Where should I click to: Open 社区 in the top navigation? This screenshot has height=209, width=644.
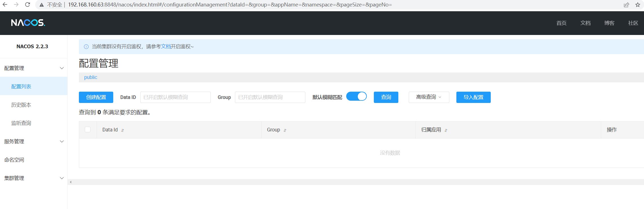(633, 23)
